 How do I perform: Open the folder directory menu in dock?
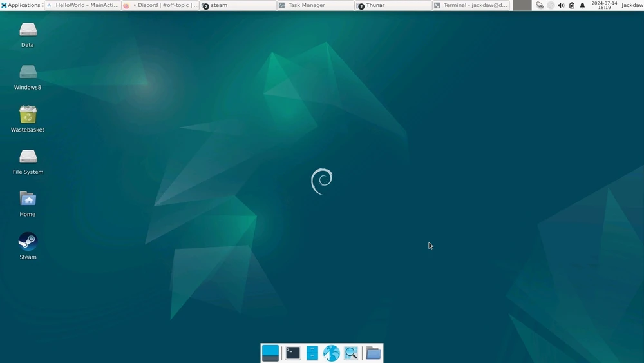pos(374,353)
